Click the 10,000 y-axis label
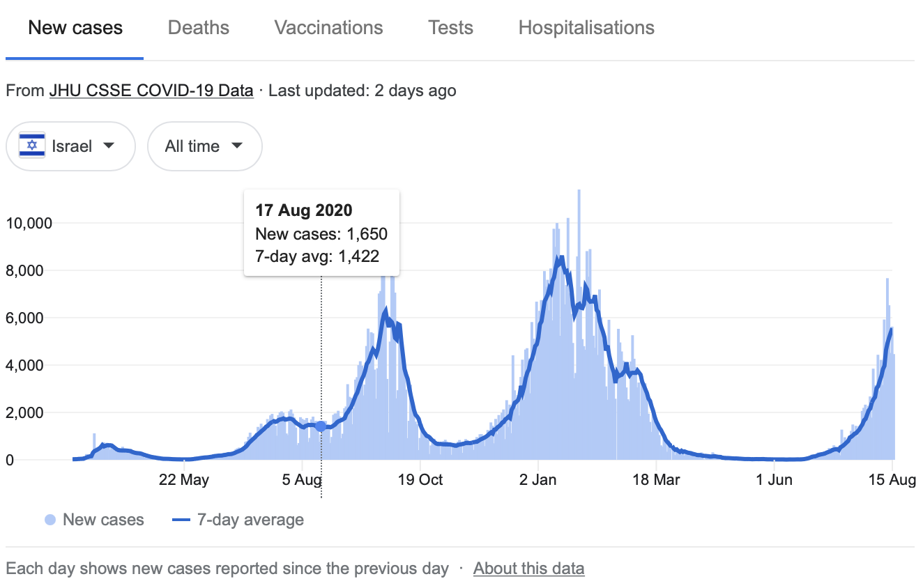The height and width of the screenshot is (588, 923). 29,223
